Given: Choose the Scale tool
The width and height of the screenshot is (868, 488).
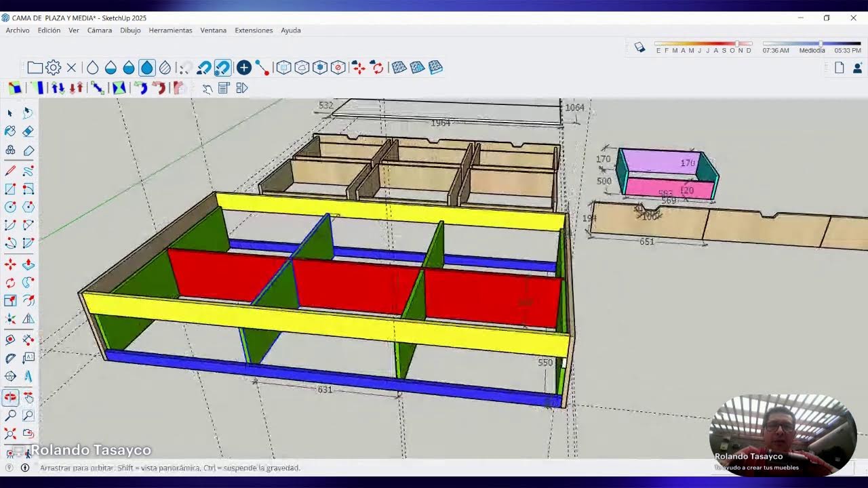Looking at the screenshot, I should 10,300.
